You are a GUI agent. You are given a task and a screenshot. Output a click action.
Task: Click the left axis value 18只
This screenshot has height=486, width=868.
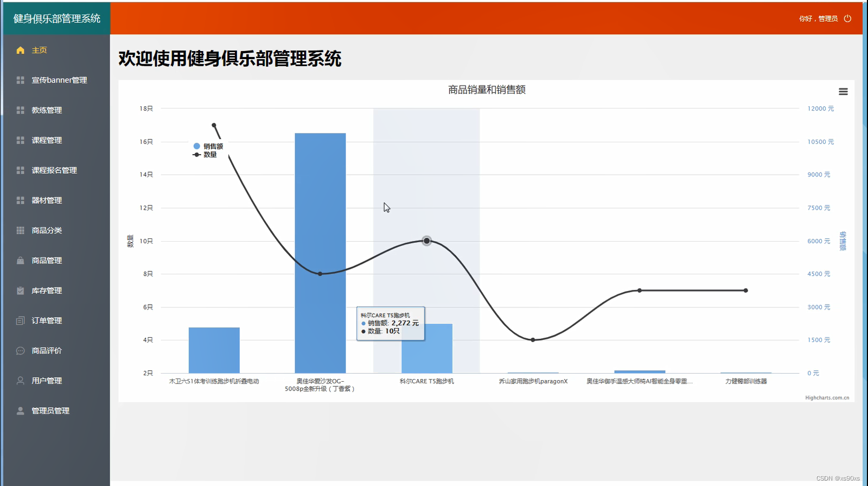click(146, 109)
